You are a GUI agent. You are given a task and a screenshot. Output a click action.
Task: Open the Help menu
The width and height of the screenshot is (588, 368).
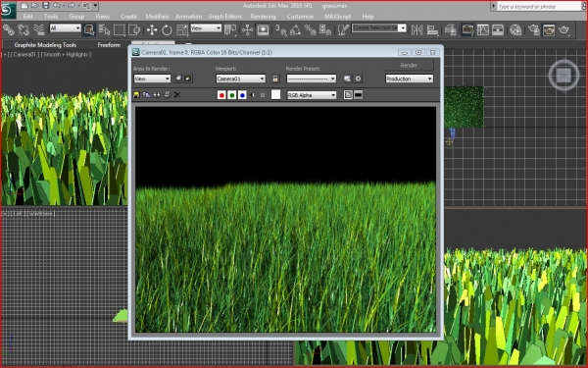click(x=367, y=17)
